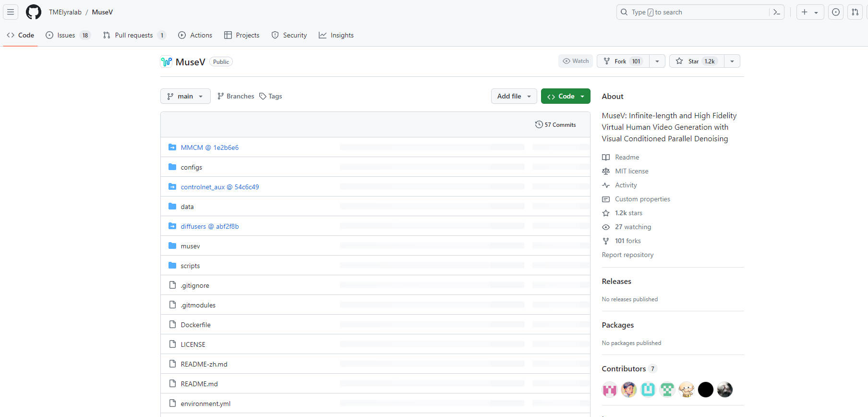Open the pull requests icon in header
Image resolution: width=868 pixels, height=417 pixels.
click(855, 12)
